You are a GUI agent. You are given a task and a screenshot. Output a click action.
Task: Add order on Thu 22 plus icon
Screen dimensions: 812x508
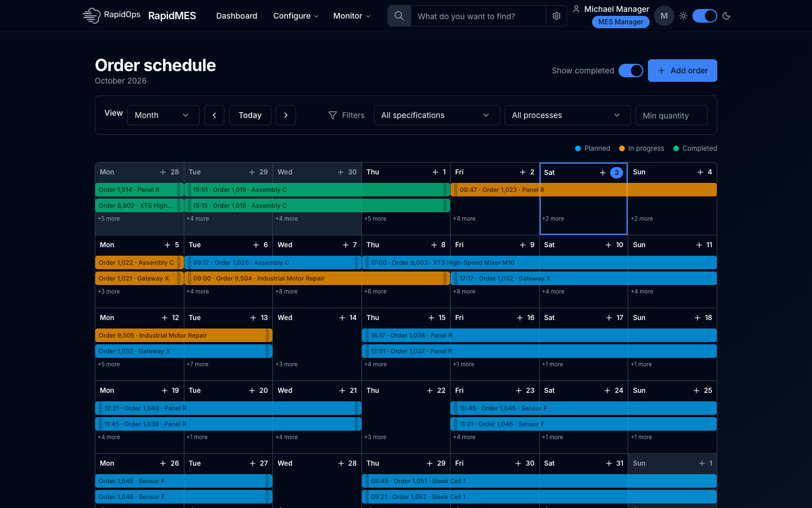click(430, 391)
